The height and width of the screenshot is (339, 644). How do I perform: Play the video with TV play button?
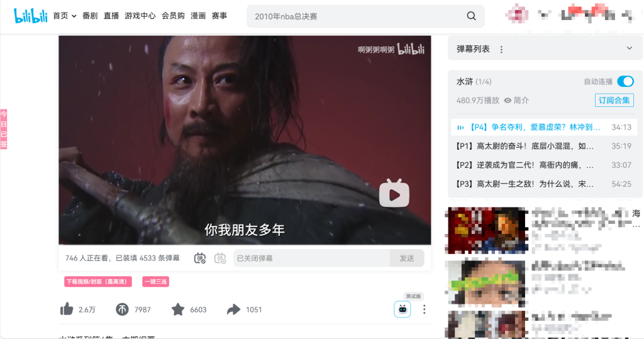click(394, 193)
